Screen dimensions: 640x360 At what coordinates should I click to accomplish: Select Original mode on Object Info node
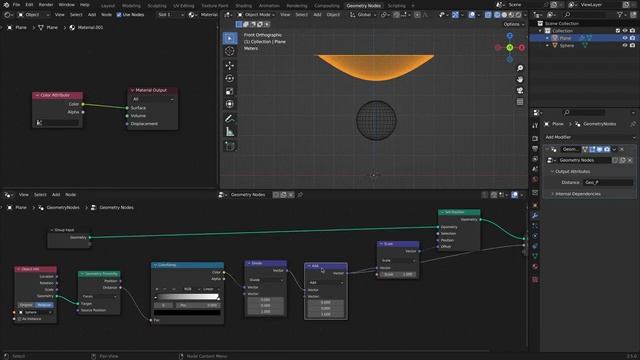(26, 305)
